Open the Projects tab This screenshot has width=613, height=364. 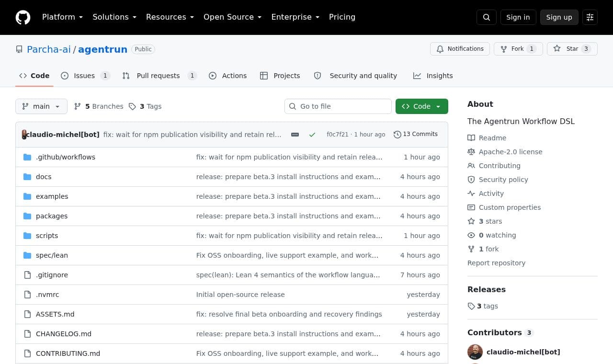point(280,76)
